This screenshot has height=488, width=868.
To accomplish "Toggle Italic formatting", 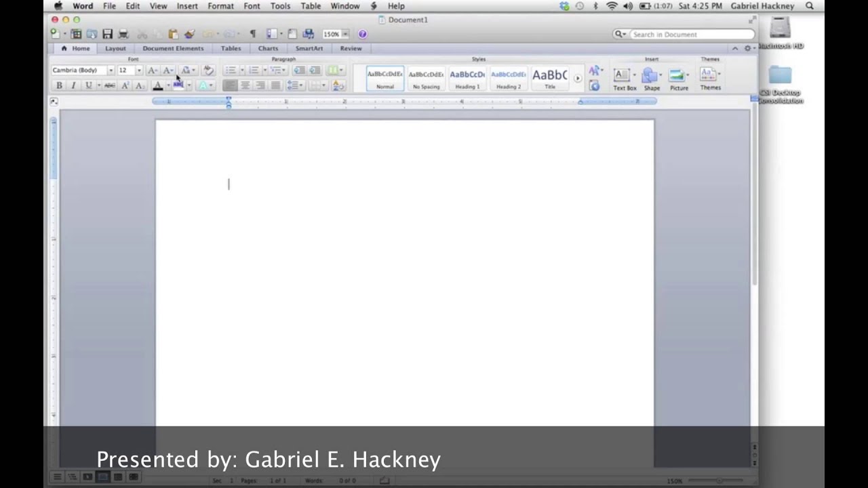I will coord(73,85).
